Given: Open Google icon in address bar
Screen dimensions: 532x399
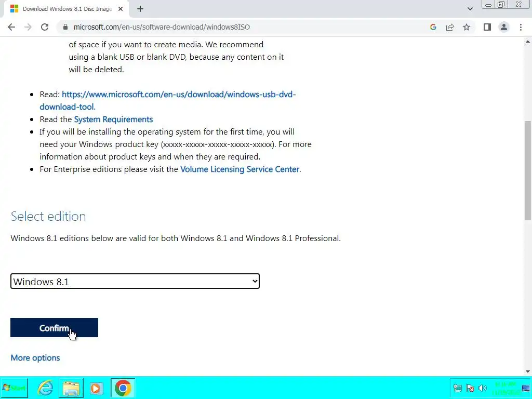Looking at the screenshot, I should tap(433, 27).
